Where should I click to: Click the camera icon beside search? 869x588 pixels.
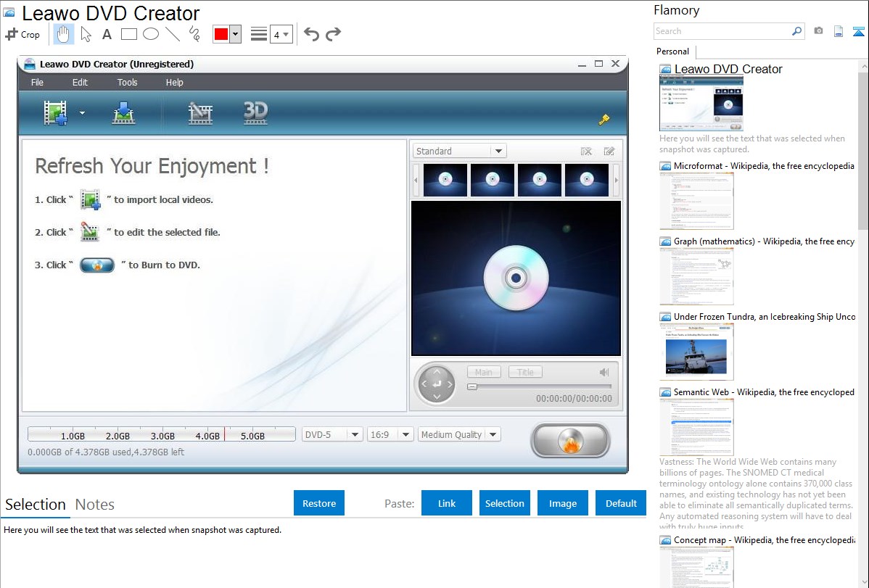pos(818,31)
